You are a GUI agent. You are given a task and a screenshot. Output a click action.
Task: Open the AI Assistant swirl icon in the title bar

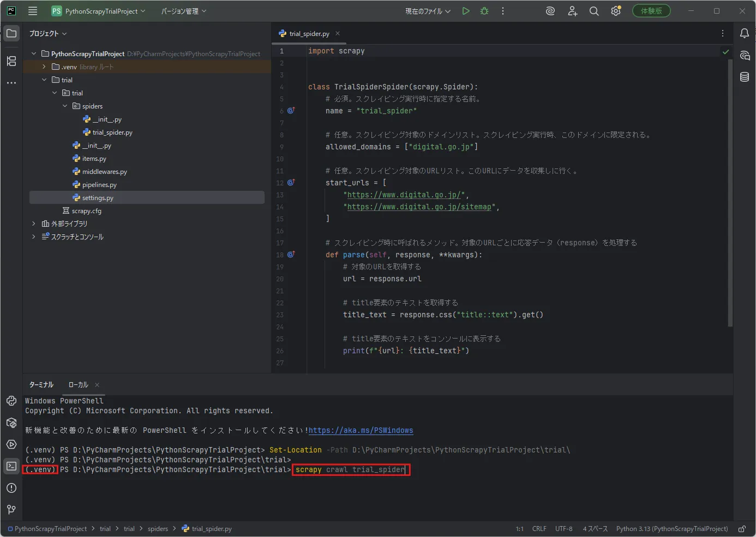pos(550,11)
